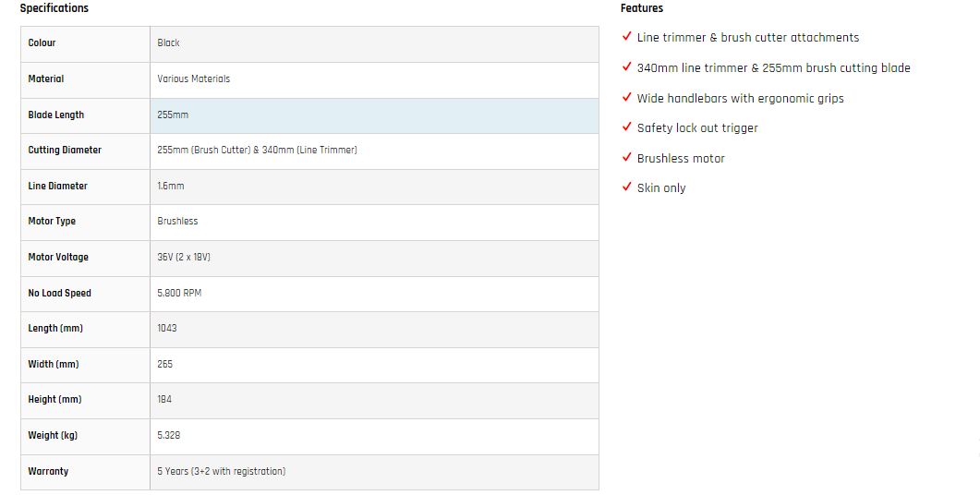Click checkmark icon beside Brushless motor
This screenshot has width=980, height=495.
[627, 157]
